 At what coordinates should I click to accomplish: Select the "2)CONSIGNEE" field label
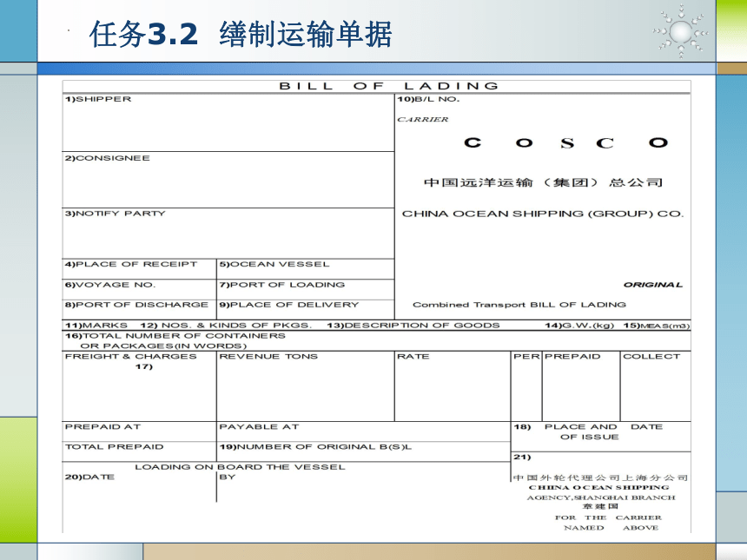(x=108, y=158)
